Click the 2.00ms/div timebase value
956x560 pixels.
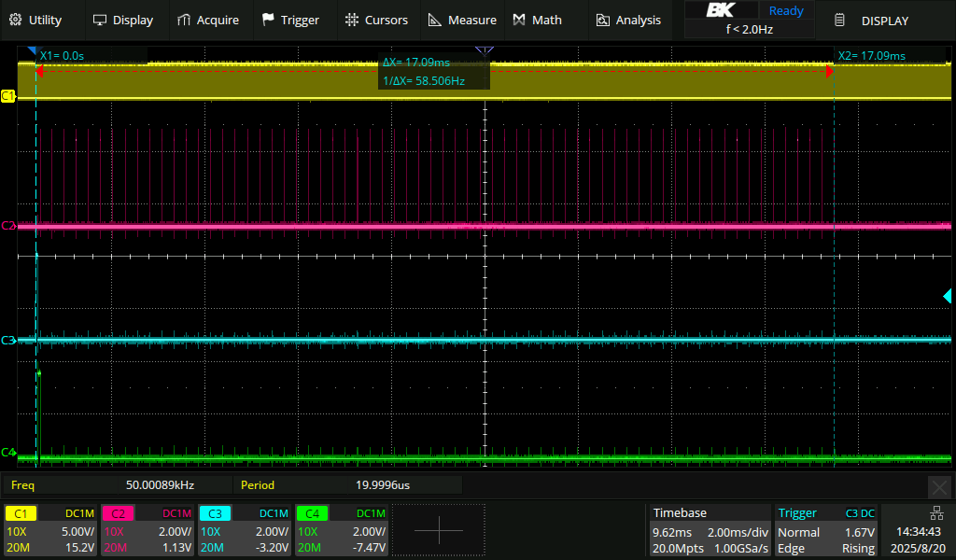(x=738, y=532)
